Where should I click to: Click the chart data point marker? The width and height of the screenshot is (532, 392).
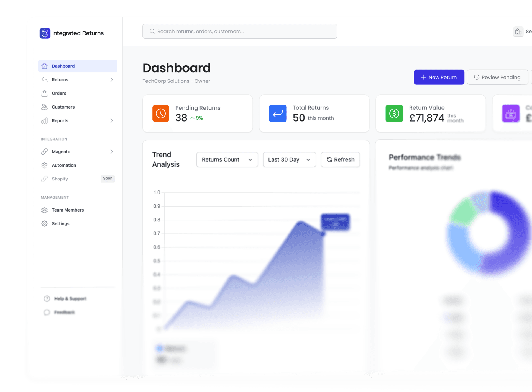(323, 234)
